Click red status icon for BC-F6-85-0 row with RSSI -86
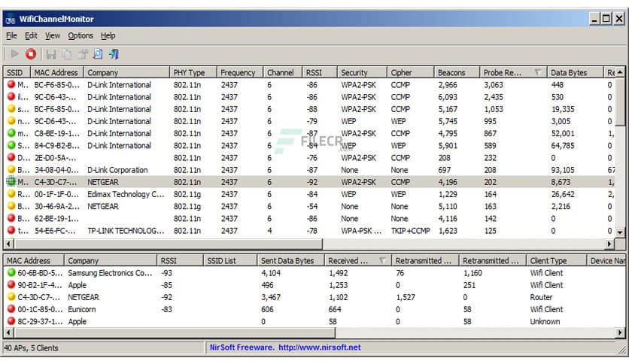 11,84
